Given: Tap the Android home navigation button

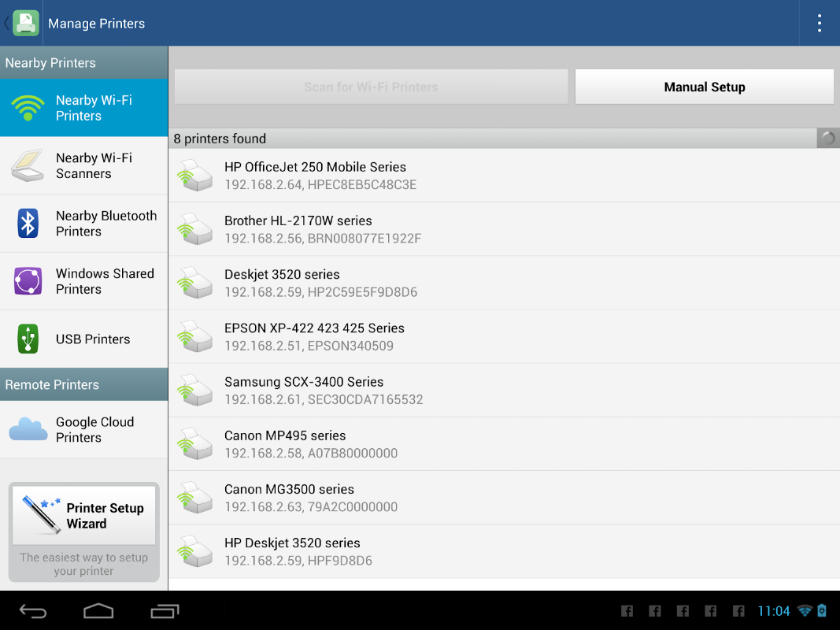Looking at the screenshot, I should [98, 611].
